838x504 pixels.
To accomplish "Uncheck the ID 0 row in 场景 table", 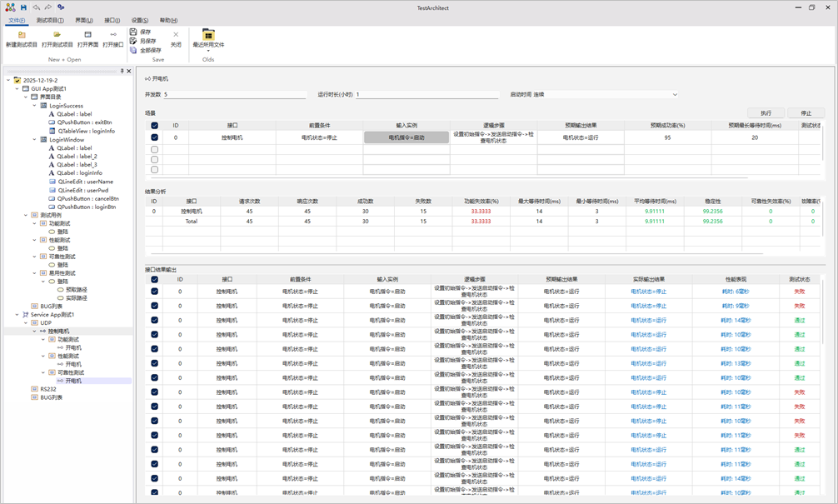I will [x=154, y=137].
